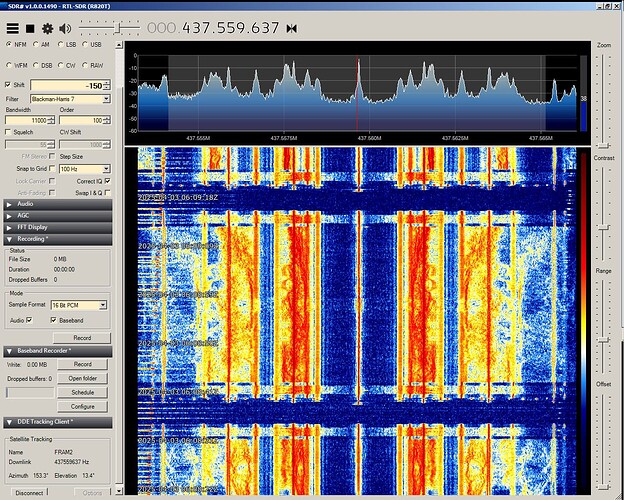Expand the Audio panel
The image size is (624, 500).
tap(58, 204)
